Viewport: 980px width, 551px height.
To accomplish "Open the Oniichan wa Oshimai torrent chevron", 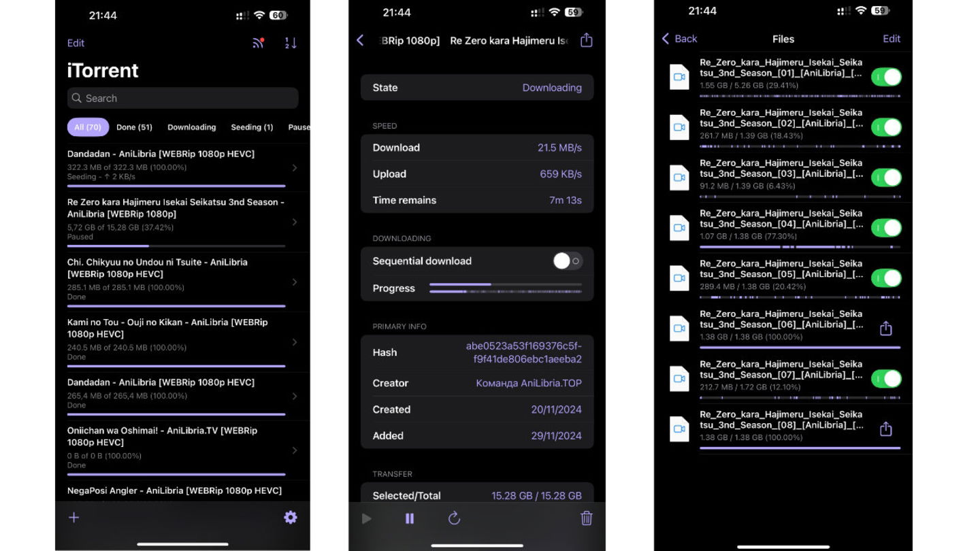I will pos(295,450).
